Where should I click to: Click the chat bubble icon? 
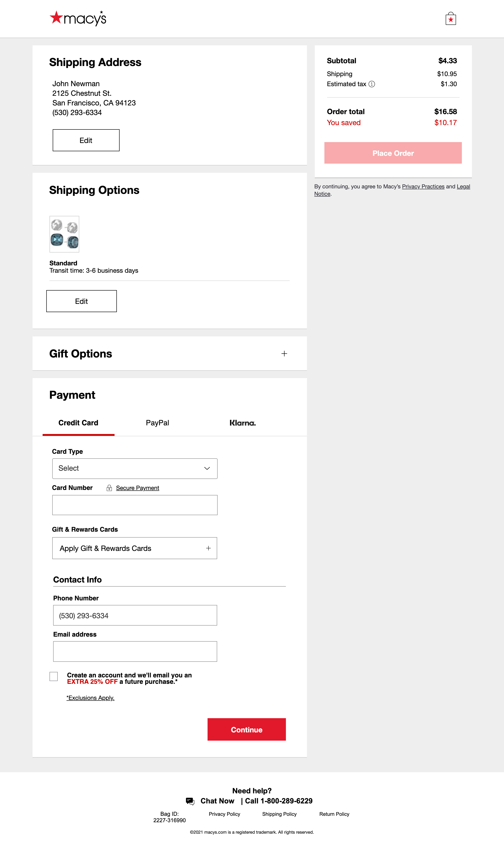click(190, 801)
